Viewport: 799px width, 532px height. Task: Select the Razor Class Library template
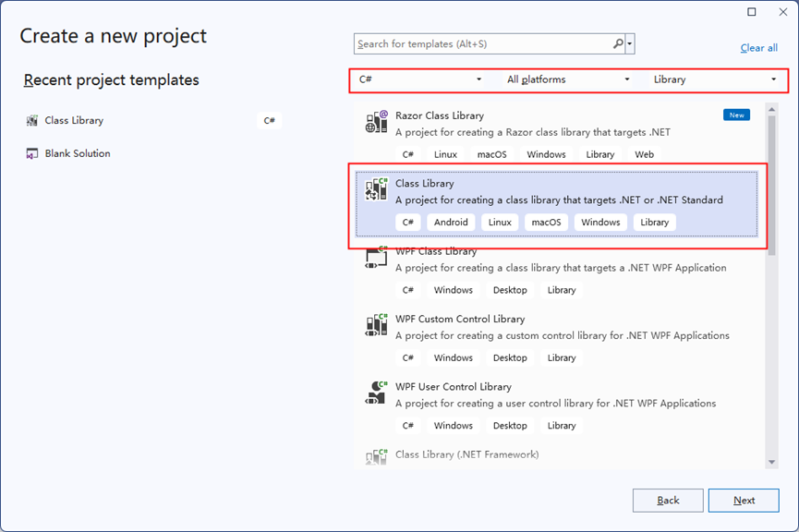coord(556,136)
